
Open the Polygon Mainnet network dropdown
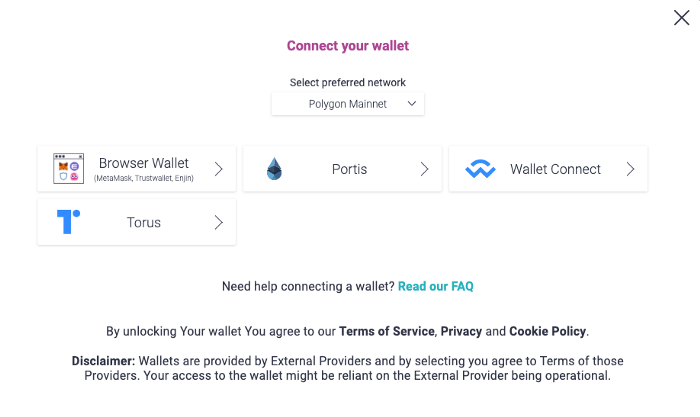[348, 104]
